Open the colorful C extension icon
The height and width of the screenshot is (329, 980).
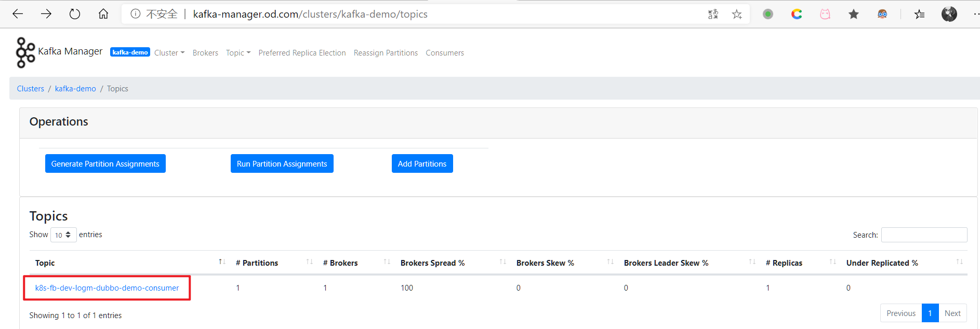797,14
